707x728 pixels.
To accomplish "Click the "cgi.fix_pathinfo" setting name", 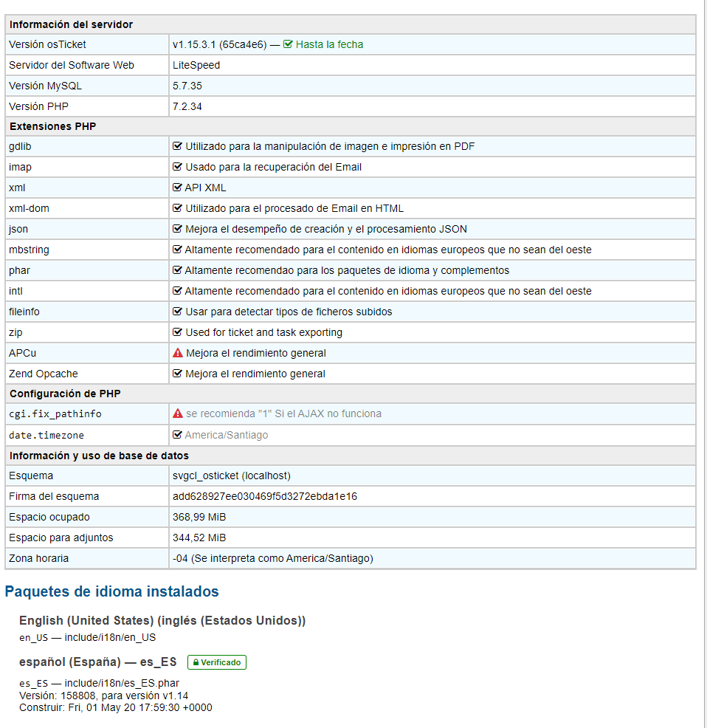I will (55, 413).
